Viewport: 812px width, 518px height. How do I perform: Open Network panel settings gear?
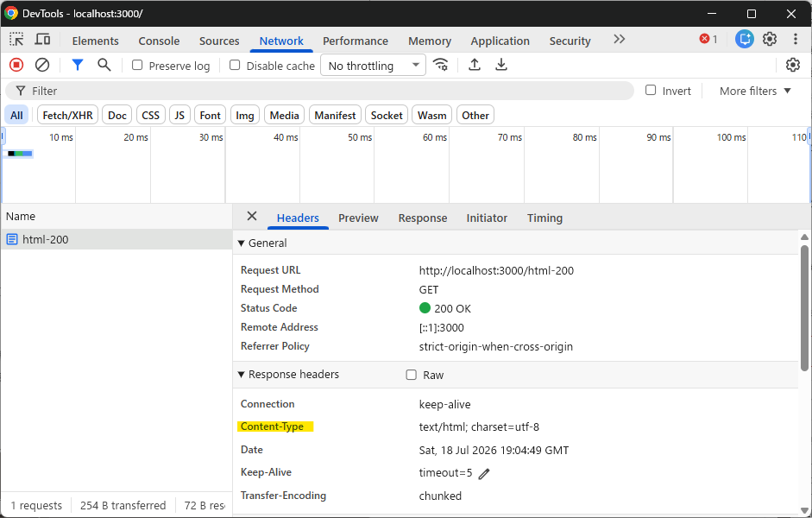[793, 65]
